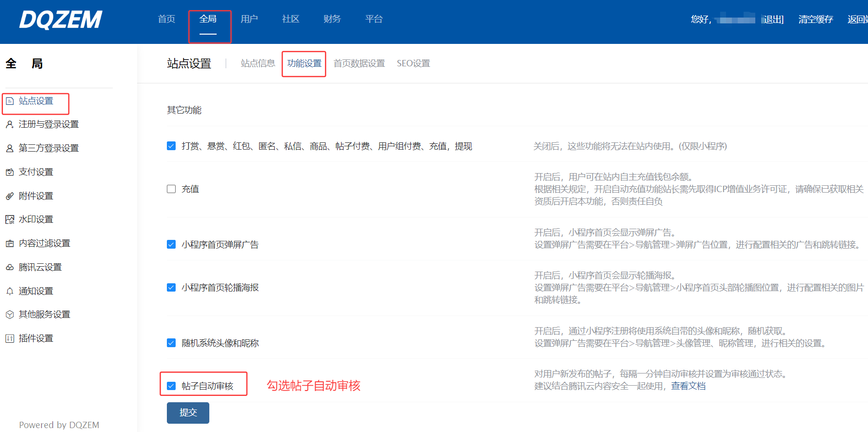Click the third-party login settings icon
This screenshot has height=432, width=868.
[x=10, y=148]
